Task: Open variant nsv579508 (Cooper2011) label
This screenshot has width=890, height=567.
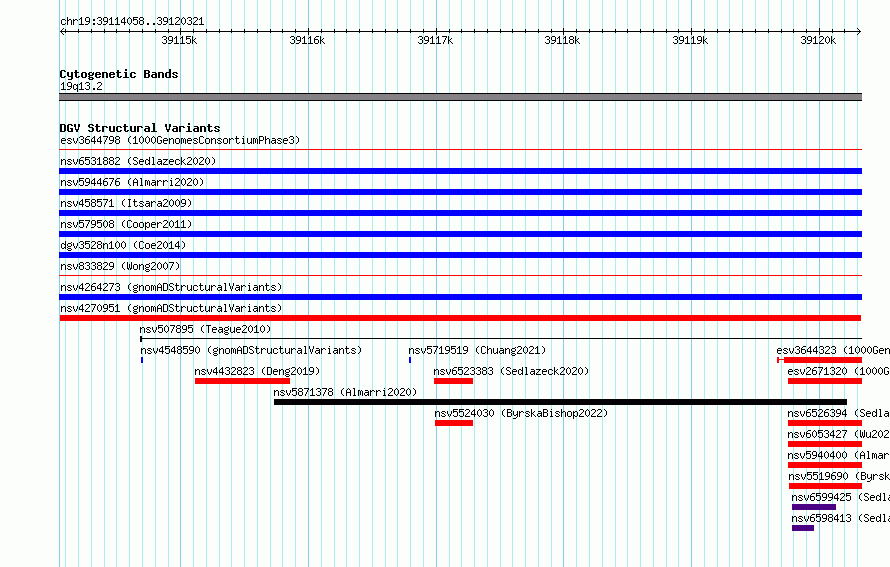Action: click(126, 224)
